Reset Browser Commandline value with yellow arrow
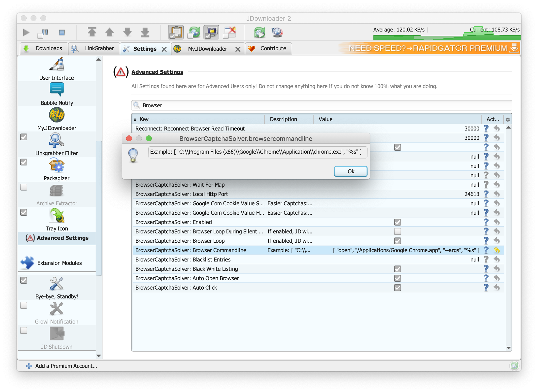The image size is (538, 392). click(x=497, y=250)
